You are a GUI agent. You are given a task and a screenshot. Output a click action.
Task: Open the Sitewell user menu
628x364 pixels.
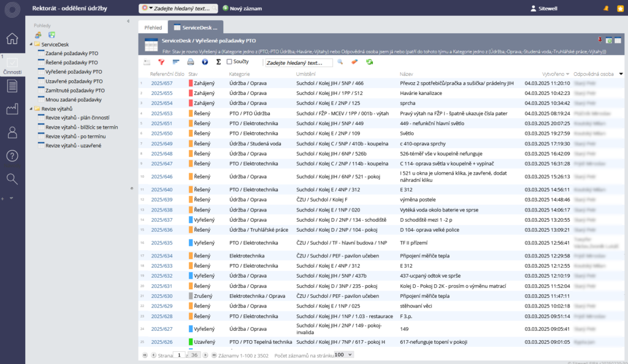544,9
